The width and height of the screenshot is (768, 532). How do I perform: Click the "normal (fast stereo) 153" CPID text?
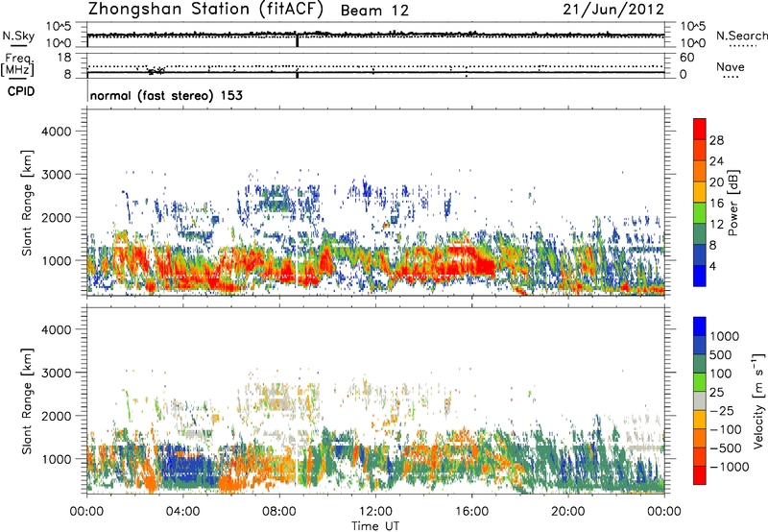coord(166,95)
